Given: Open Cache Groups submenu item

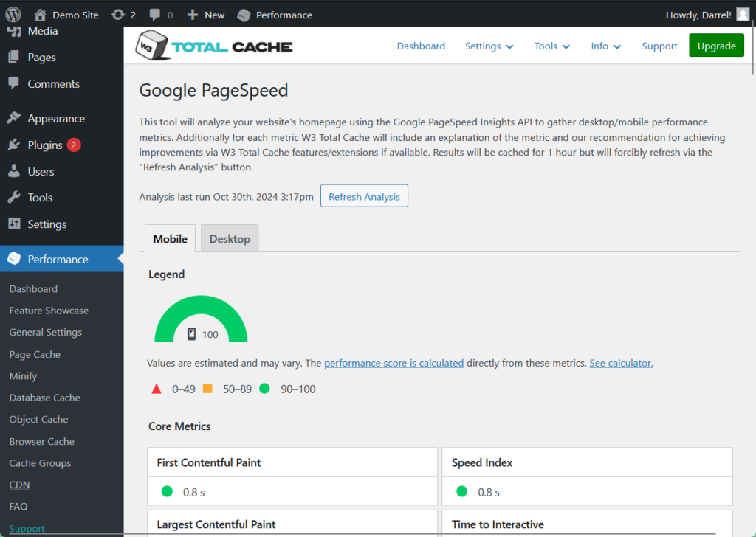Looking at the screenshot, I should click(40, 463).
